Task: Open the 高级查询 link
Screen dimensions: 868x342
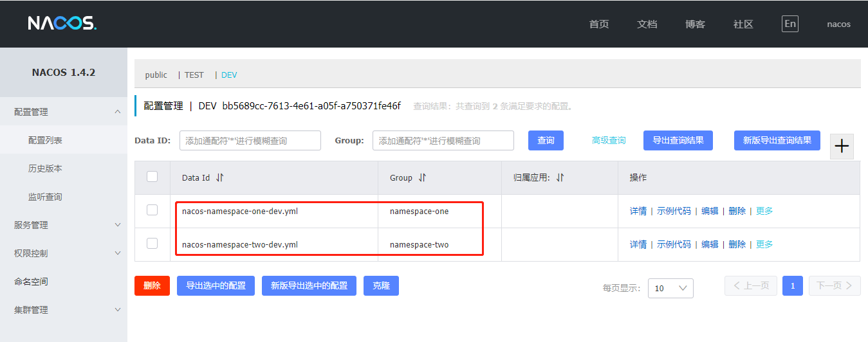Action: 609,140
